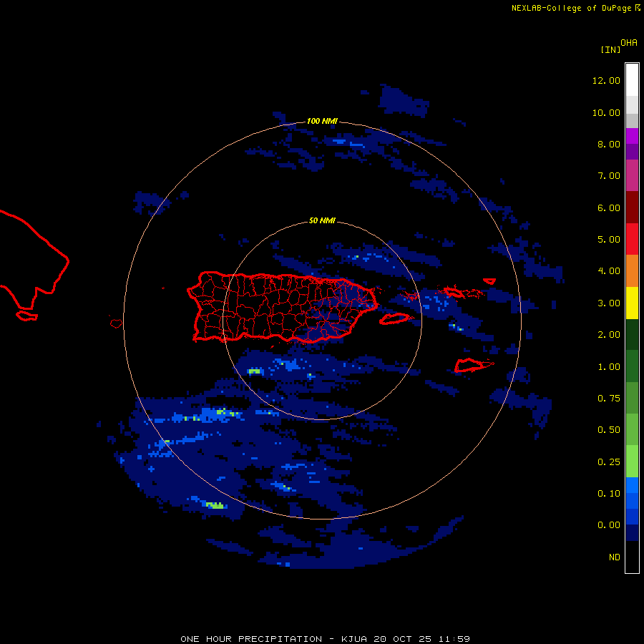The width and height of the screenshot is (644, 644).
Task: Click the small Mona Island outline
Action: pyautogui.click(x=116, y=323)
